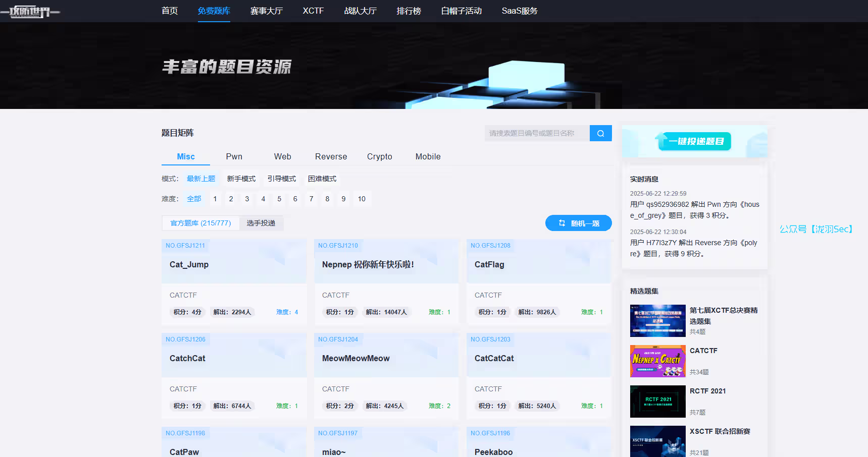Choose difficulty level 10 filter
The image size is (868, 457).
click(x=362, y=199)
